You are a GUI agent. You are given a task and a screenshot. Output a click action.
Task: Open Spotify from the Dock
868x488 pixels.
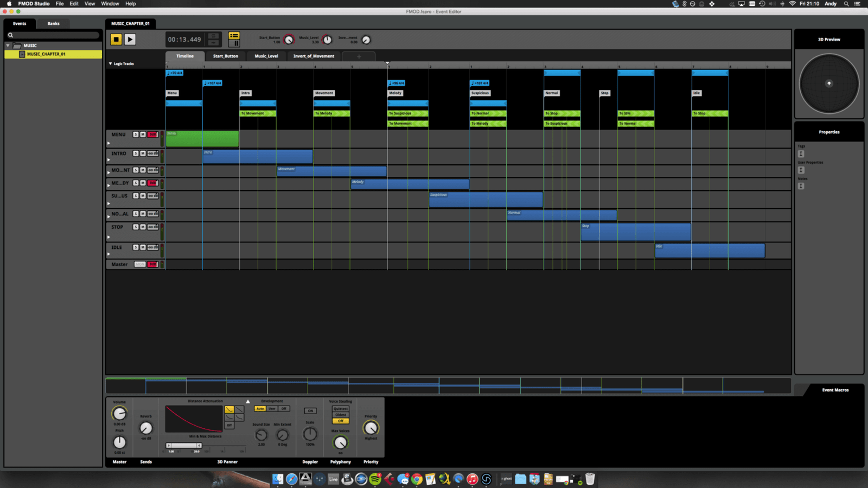click(x=375, y=479)
